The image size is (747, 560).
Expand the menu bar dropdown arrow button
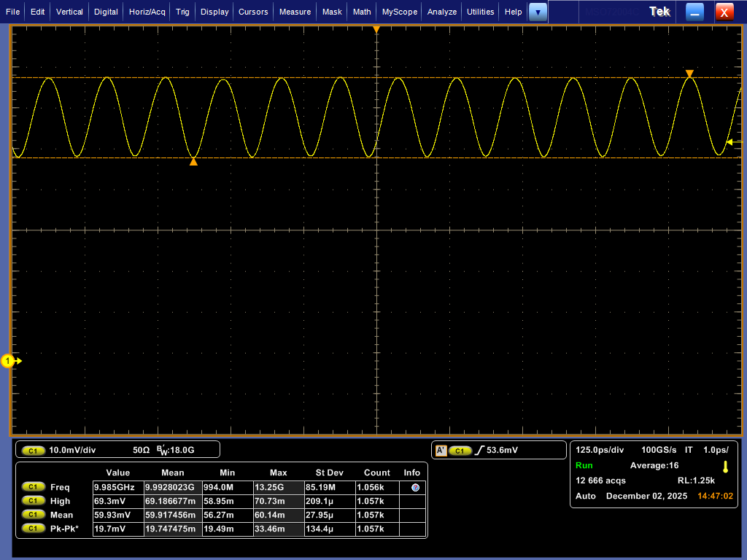[x=538, y=12]
